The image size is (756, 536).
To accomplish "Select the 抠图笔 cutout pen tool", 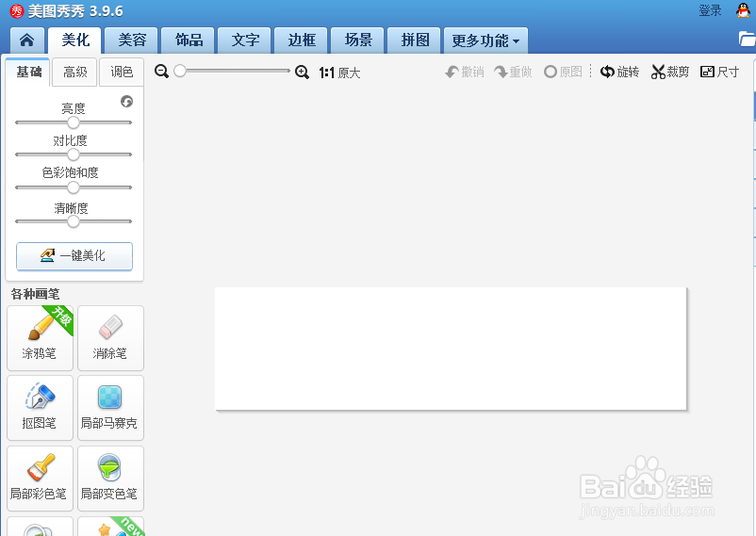I will [x=40, y=408].
